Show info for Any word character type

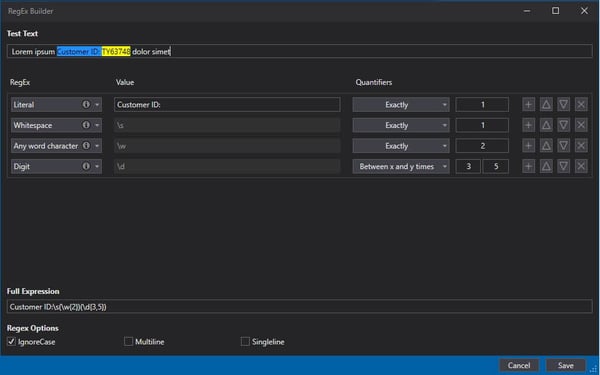point(86,146)
